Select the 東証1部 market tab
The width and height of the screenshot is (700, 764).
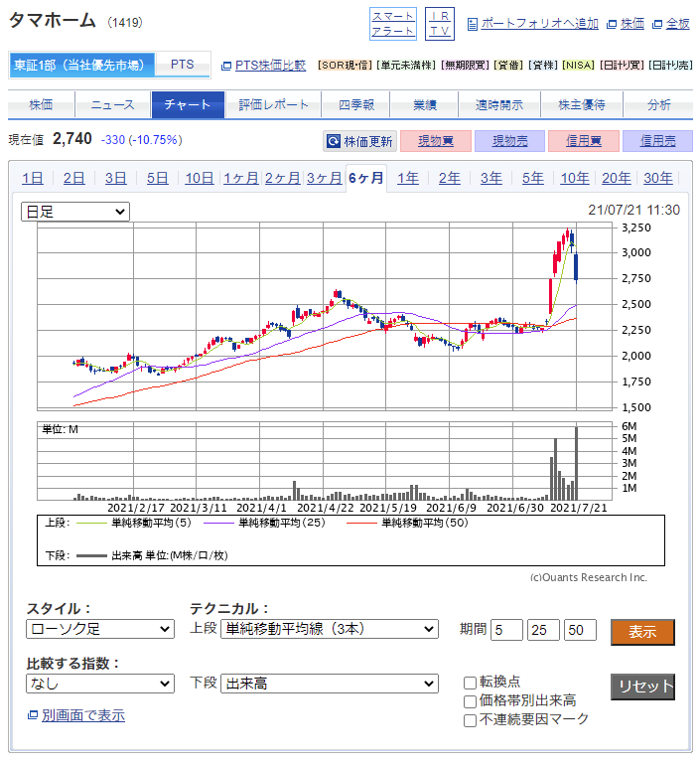[x=81, y=65]
